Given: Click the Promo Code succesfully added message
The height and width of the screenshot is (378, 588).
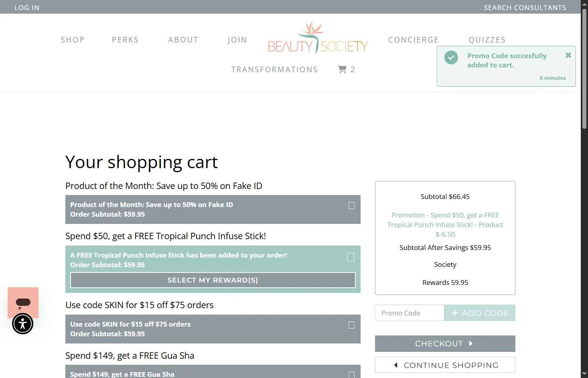Looking at the screenshot, I should [x=507, y=60].
